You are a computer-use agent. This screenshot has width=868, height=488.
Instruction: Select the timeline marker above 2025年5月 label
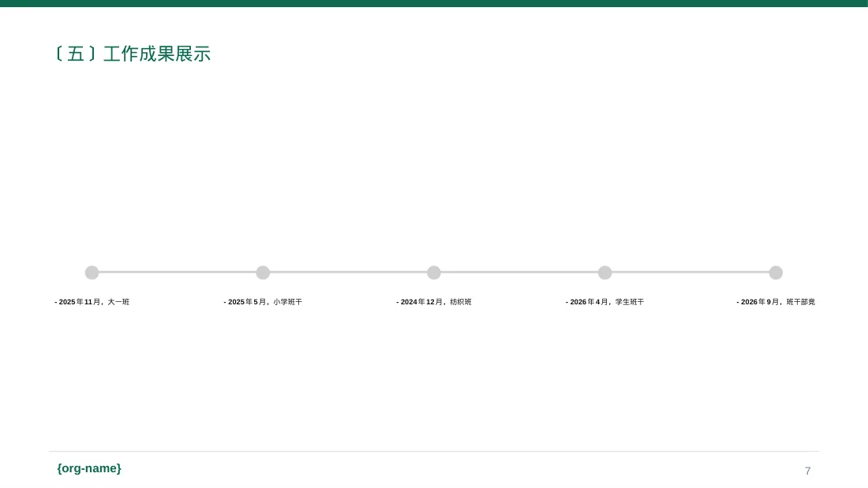click(263, 272)
